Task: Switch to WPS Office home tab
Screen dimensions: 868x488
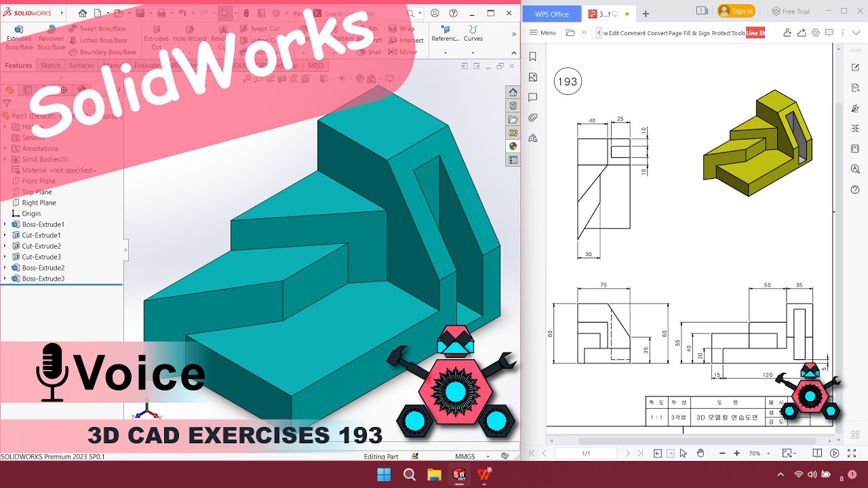Action: coord(552,14)
